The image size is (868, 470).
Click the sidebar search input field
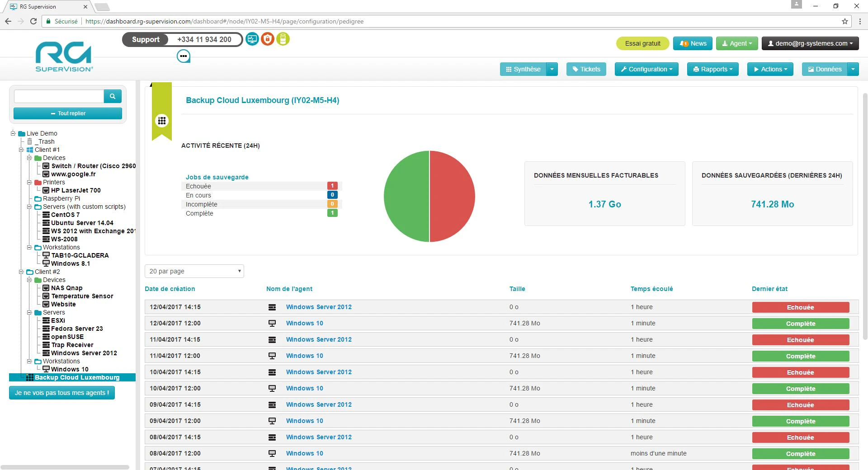[x=59, y=96]
